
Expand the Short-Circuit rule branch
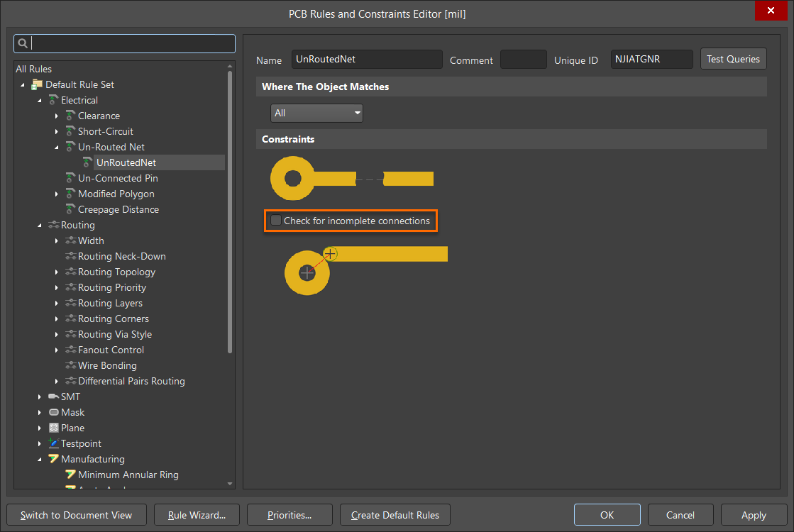coord(56,132)
